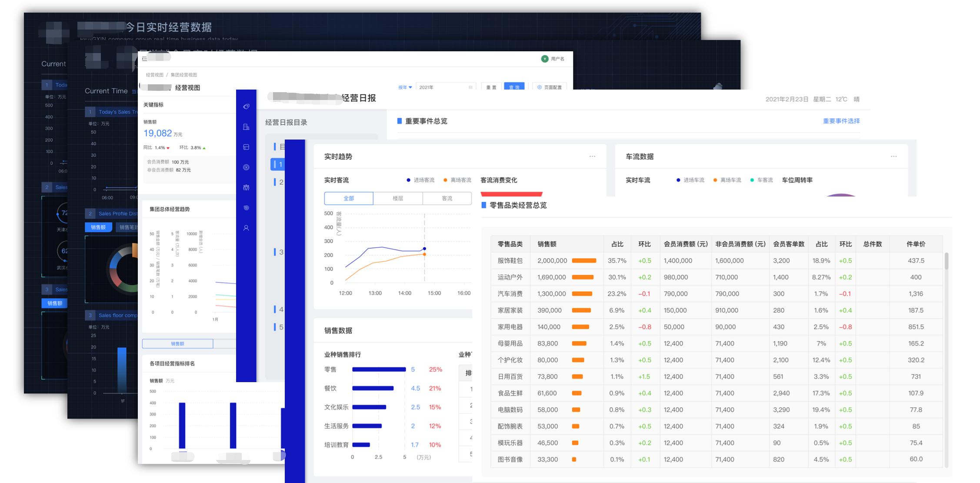Open the 按年 dropdown
This screenshot has height=483, width=980.
[404, 87]
